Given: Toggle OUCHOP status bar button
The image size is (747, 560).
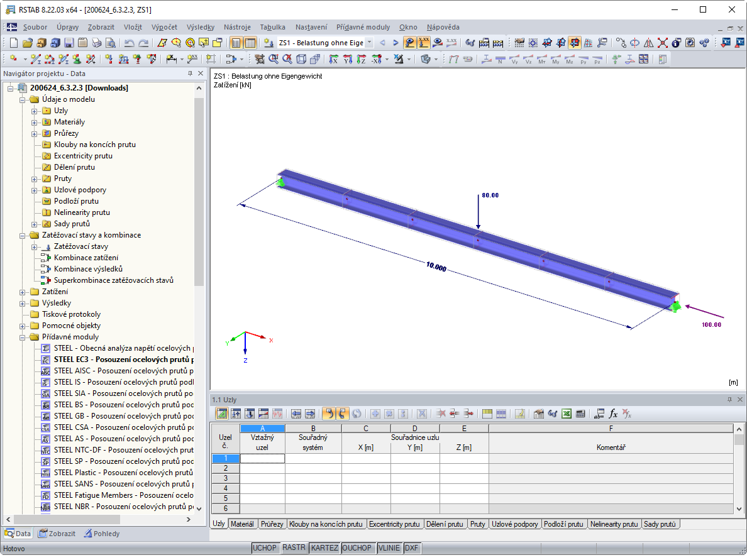Looking at the screenshot, I should pos(357,548).
